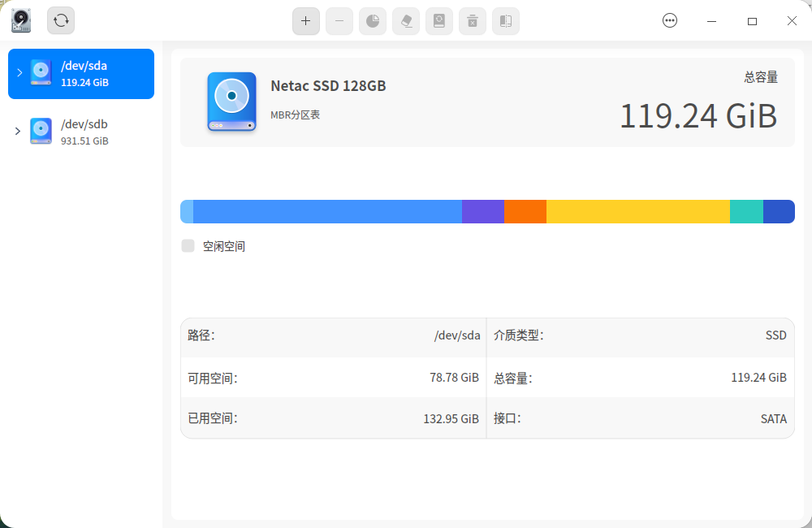812x528 pixels.
Task: Click the 空闲空间 legend label
Action: 224,246
